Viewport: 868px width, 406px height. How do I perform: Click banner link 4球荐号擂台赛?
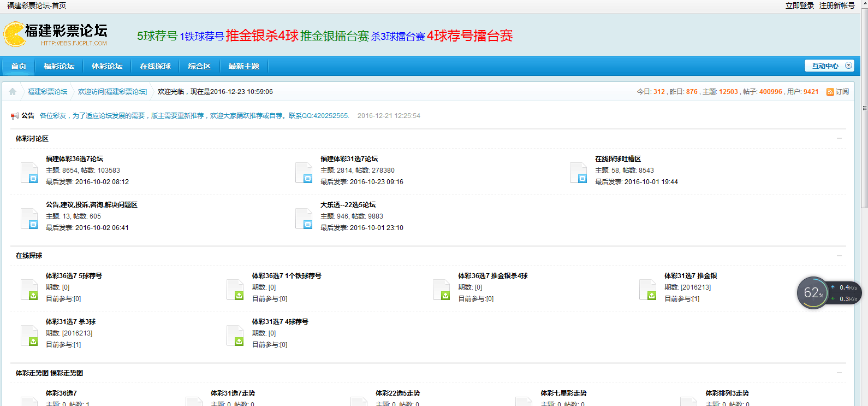[x=470, y=36]
